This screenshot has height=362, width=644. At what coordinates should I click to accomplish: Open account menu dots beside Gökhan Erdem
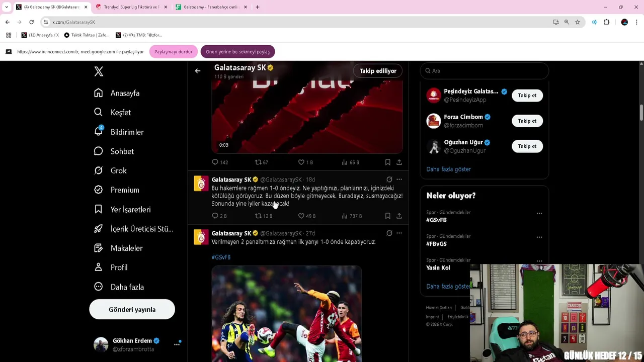(177, 344)
